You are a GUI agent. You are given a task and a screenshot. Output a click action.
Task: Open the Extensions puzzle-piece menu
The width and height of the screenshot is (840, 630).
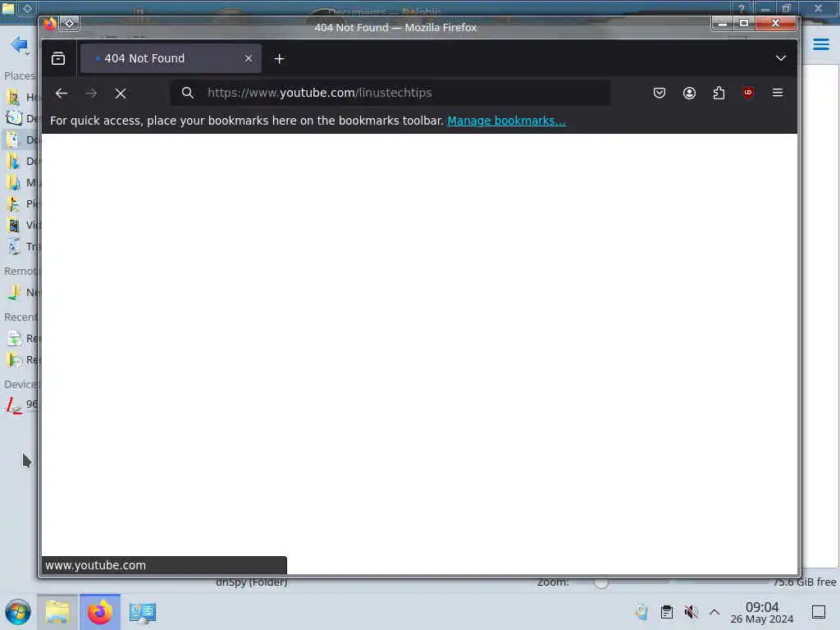point(719,94)
